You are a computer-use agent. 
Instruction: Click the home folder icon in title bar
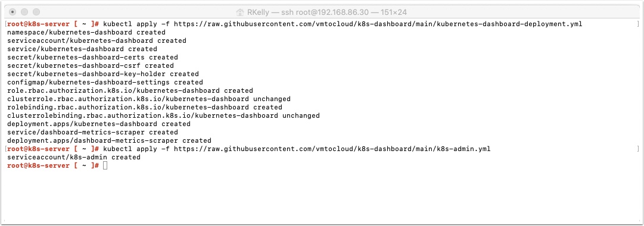coord(240,12)
